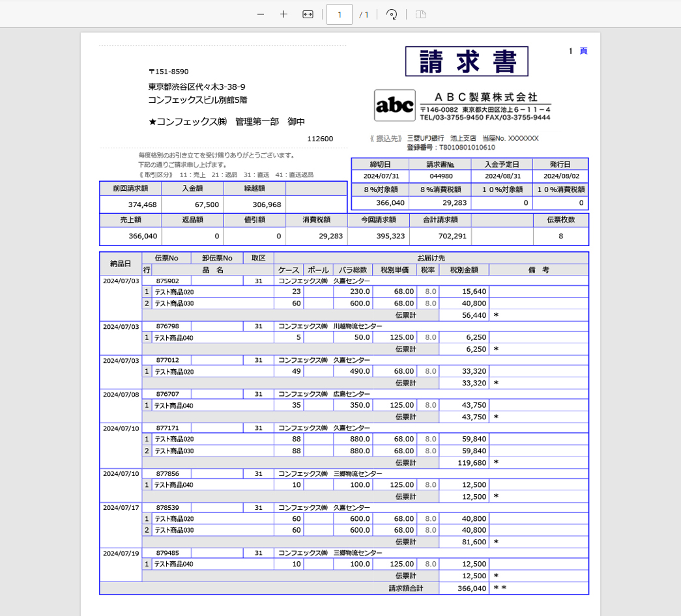Click slip number 875902
The height and width of the screenshot is (616, 681).
[x=167, y=281]
